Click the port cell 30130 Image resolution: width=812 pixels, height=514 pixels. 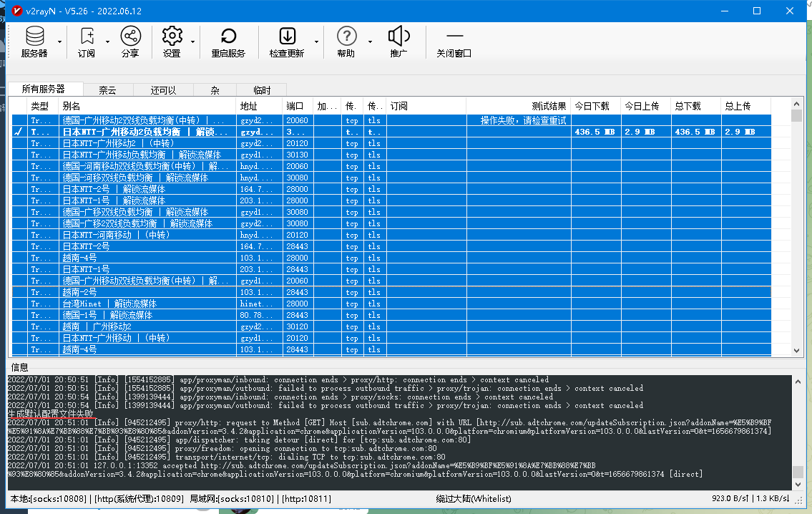tap(297, 155)
